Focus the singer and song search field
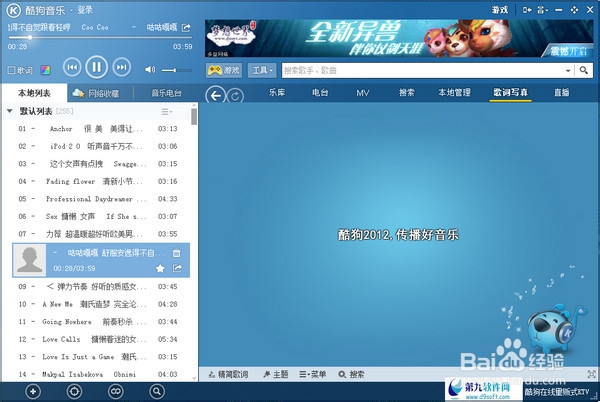Image resolution: width=600 pixels, height=402 pixels. [x=423, y=70]
